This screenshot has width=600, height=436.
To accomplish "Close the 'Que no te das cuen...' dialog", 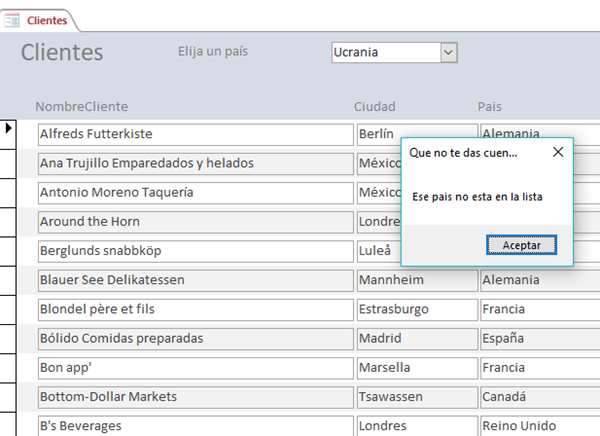I will (x=558, y=152).
